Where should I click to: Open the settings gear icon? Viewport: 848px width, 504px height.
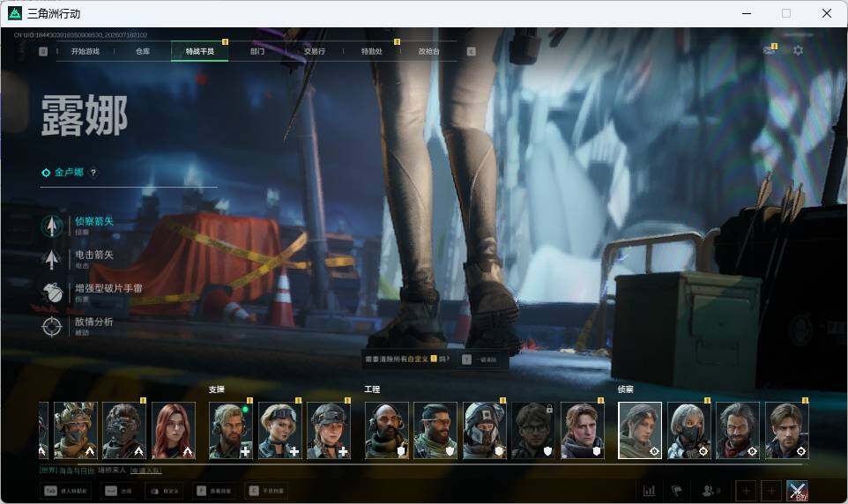tap(798, 50)
